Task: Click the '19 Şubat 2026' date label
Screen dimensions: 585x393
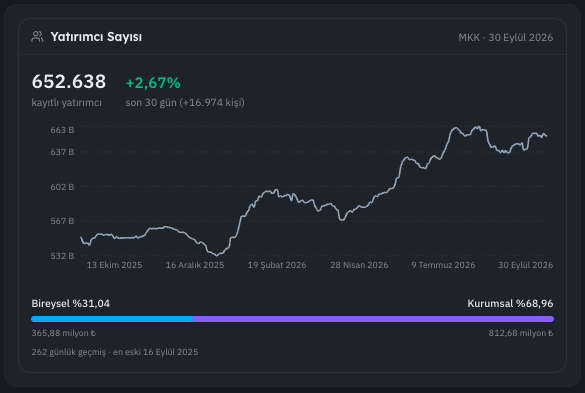Action: point(277,265)
